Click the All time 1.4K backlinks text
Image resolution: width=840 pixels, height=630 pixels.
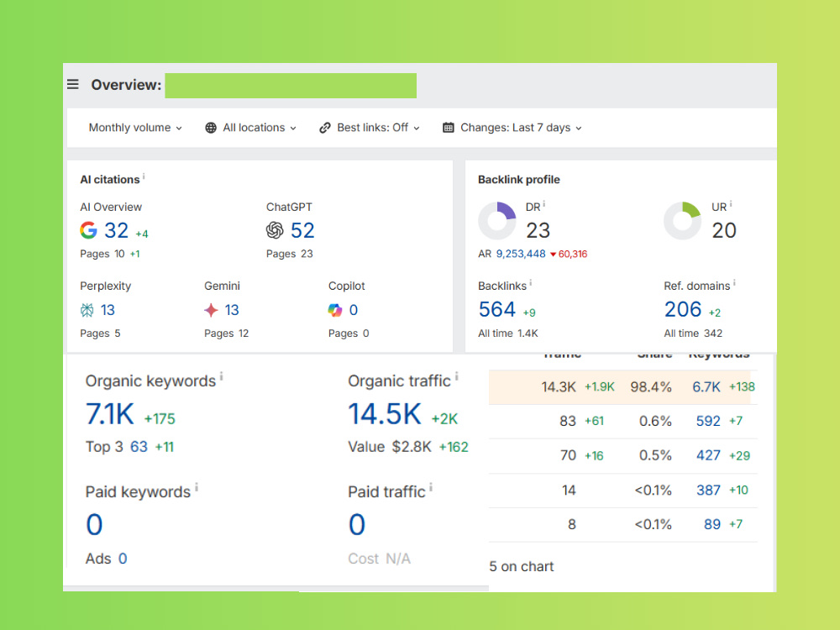[x=508, y=333]
